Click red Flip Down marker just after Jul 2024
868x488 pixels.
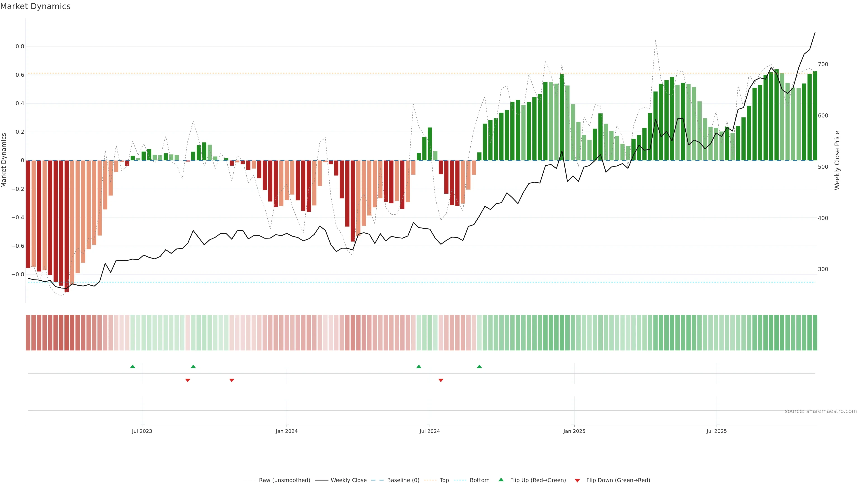click(441, 380)
